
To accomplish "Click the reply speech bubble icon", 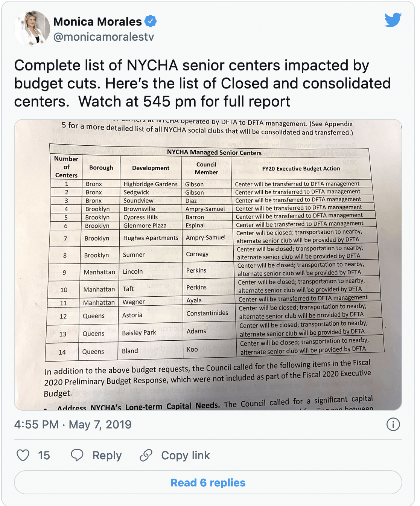I will [77, 455].
